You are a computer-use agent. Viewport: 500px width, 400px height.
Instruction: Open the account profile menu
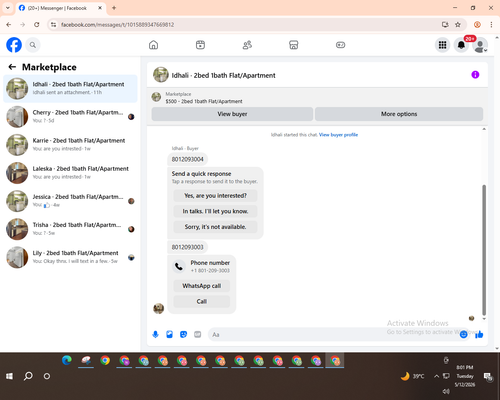[x=480, y=45]
